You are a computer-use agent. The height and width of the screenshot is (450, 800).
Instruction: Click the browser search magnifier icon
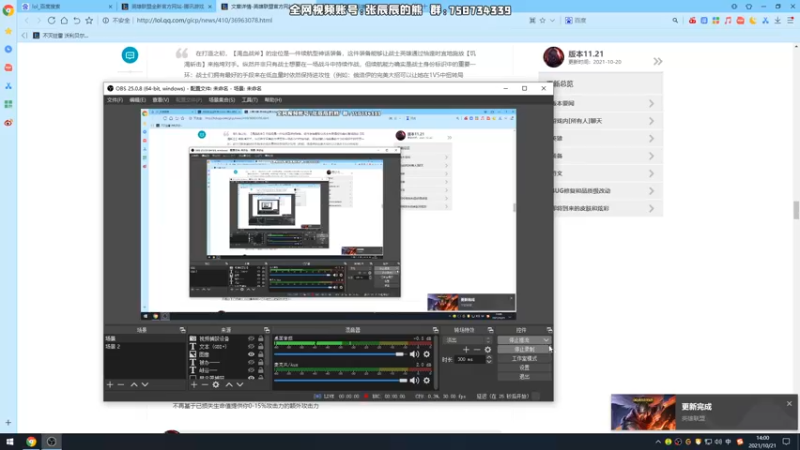pyautogui.click(x=675, y=20)
